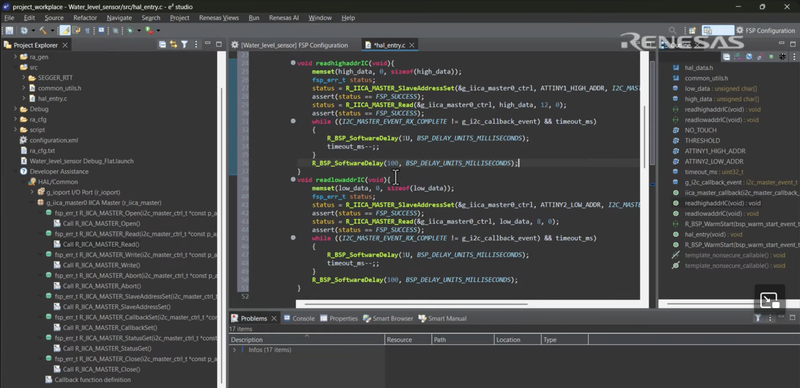Switch to Water_level_sensor FSP Configuration tab
800x388 pixels.
(x=289, y=45)
